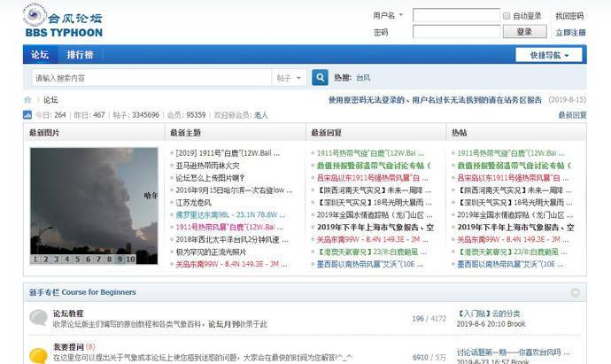The height and width of the screenshot is (364, 611).
Task: Select slide number 1 in slideshow
Action: click(35, 259)
